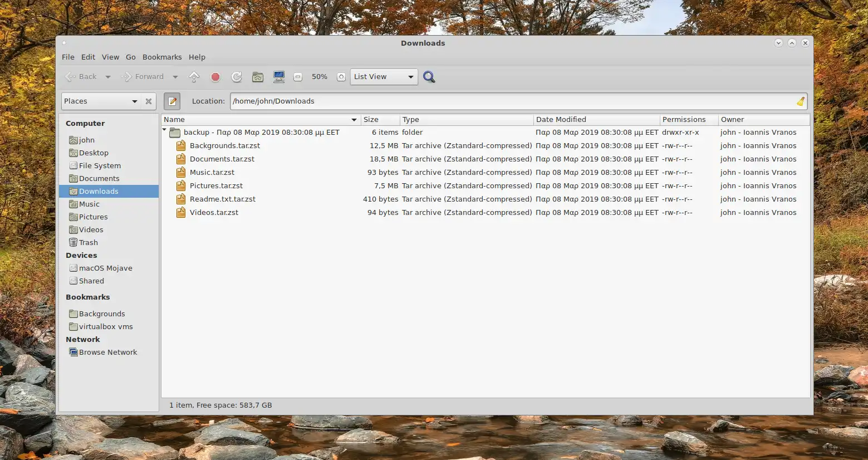Screen dimensions: 868x460
Task: Click the magnifier Search icon
Action: pos(429,77)
